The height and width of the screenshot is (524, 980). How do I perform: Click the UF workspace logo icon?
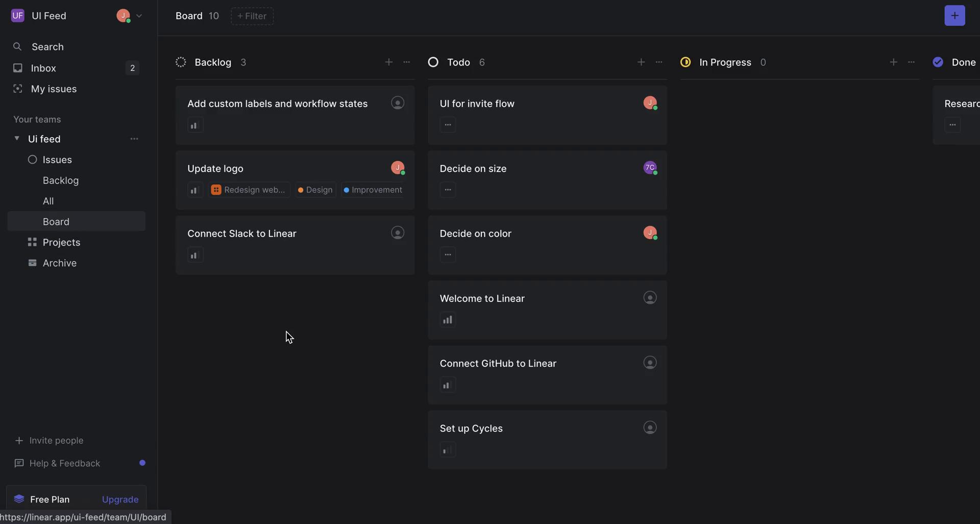point(17,16)
